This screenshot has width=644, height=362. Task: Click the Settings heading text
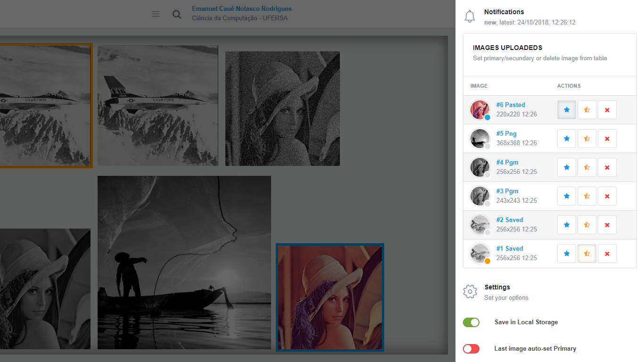(x=497, y=288)
